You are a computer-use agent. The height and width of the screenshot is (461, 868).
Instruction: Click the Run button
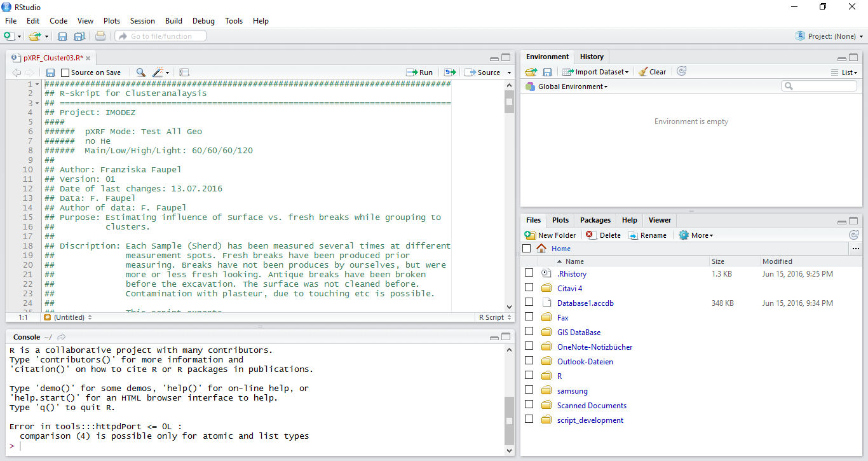coord(419,72)
